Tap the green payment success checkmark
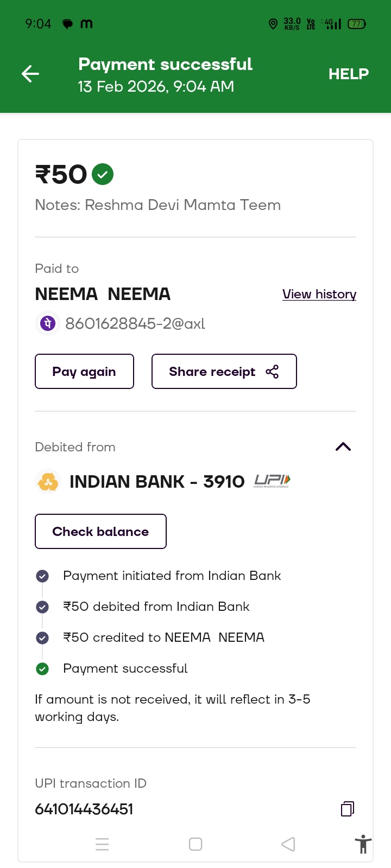The image size is (391, 868). 103,174
